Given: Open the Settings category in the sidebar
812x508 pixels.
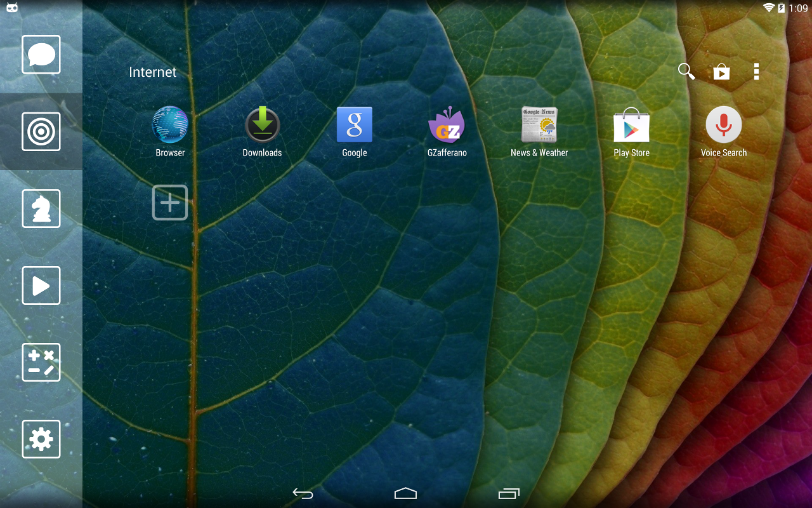Looking at the screenshot, I should pos(41,439).
